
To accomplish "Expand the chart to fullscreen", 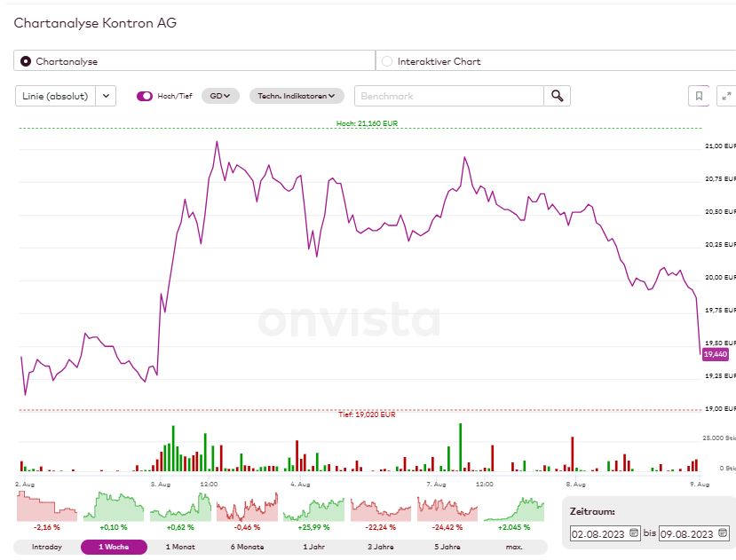I will pos(725,95).
